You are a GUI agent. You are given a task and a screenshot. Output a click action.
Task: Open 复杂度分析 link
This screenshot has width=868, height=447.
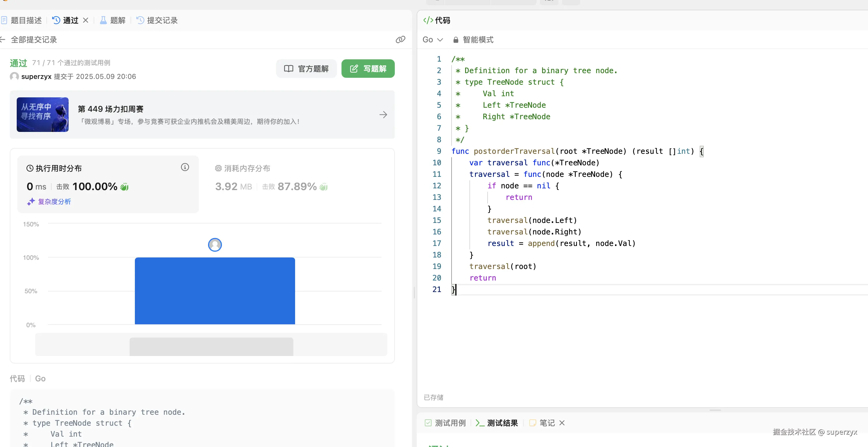tap(54, 201)
